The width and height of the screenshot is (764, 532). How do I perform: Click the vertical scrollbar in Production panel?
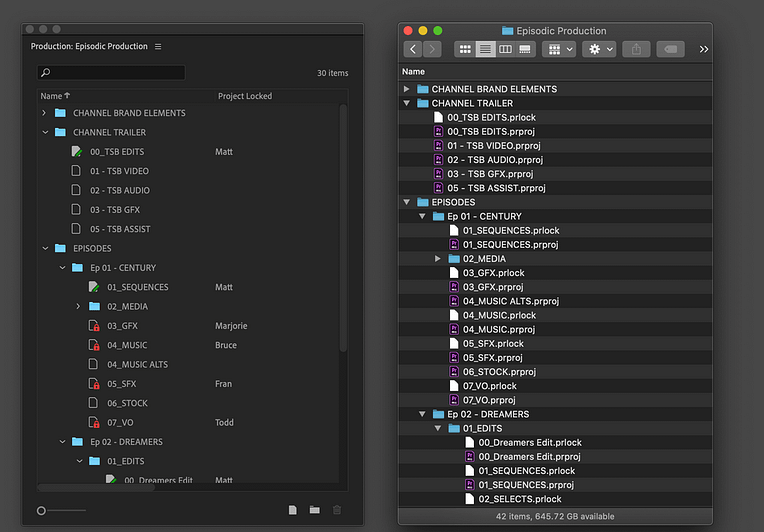(343, 228)
